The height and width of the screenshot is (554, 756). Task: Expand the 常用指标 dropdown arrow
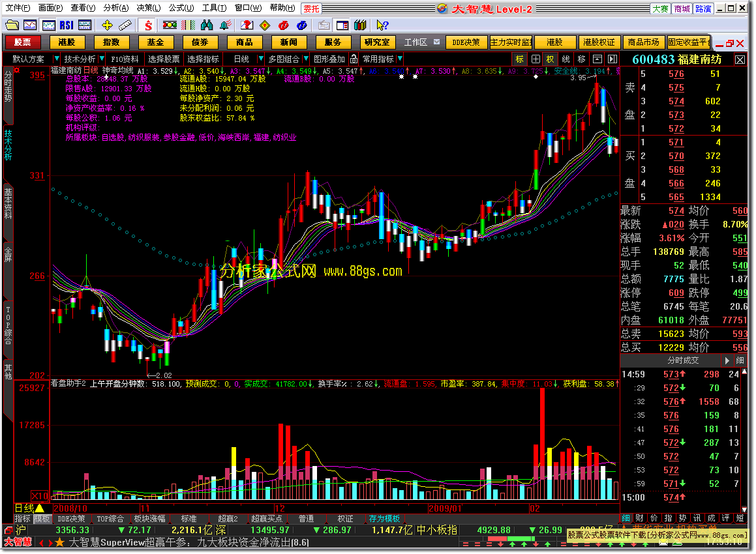400,59
